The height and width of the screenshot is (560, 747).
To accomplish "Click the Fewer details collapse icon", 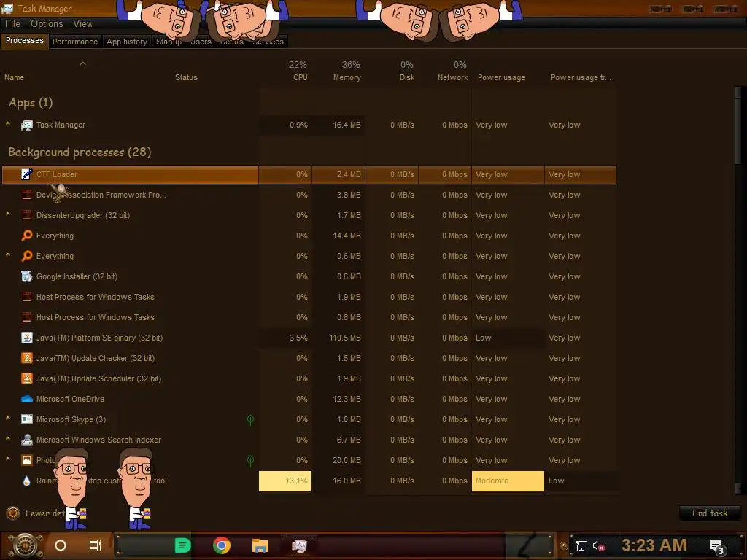I will click(13, 513).
